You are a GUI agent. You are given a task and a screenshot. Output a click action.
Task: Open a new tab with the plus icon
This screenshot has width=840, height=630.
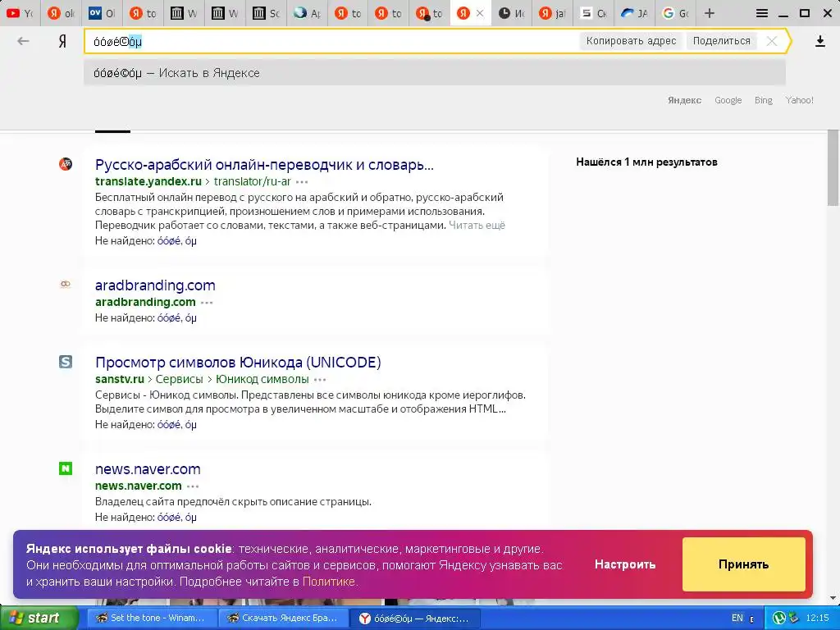pyautogui.click(x=710, y=13)
